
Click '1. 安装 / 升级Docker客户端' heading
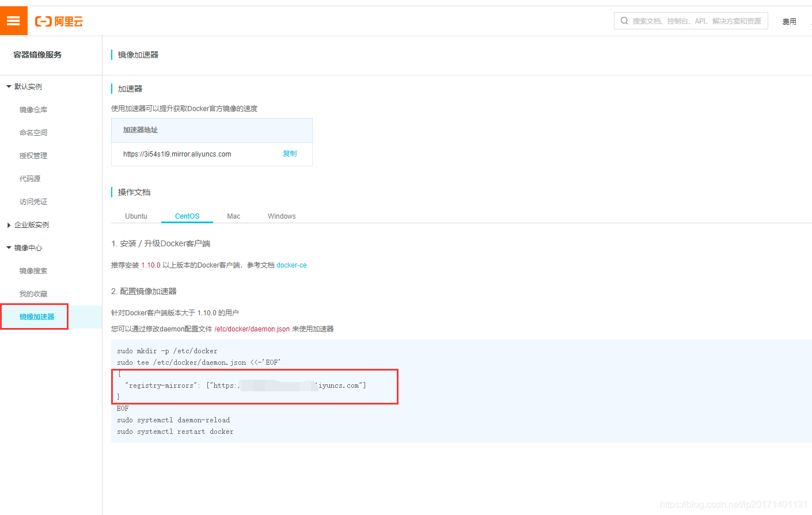(161, 244)
